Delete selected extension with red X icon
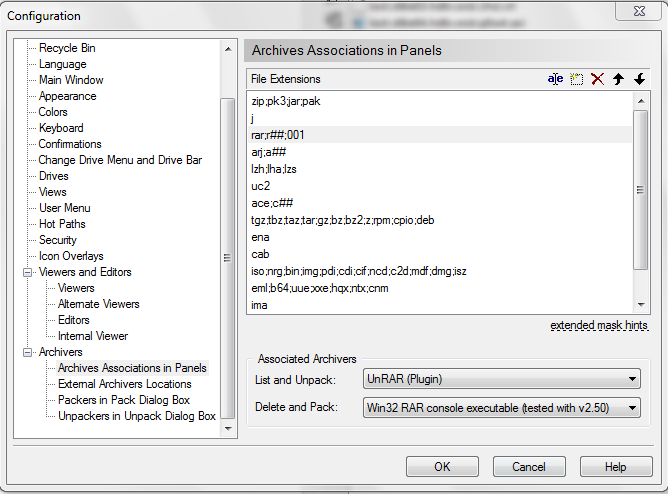 (598, 79)
